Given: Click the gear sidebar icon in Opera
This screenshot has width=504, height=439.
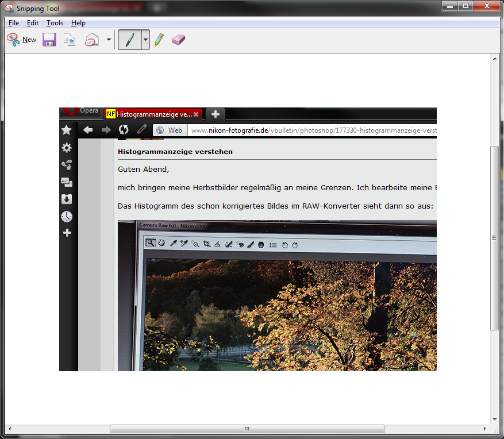Looking at the screenshot, I should click(67, 148).
